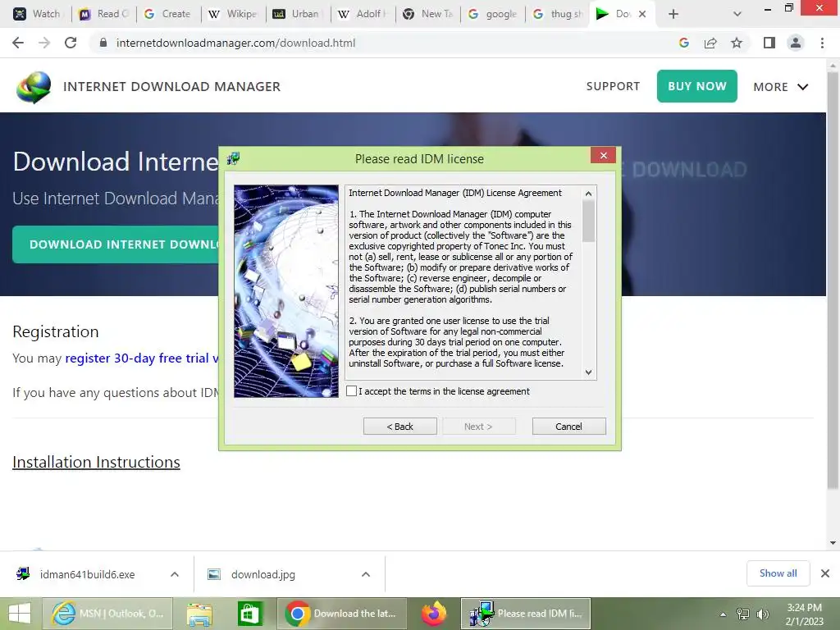Show hidden system tray icons

pos(724,614)
